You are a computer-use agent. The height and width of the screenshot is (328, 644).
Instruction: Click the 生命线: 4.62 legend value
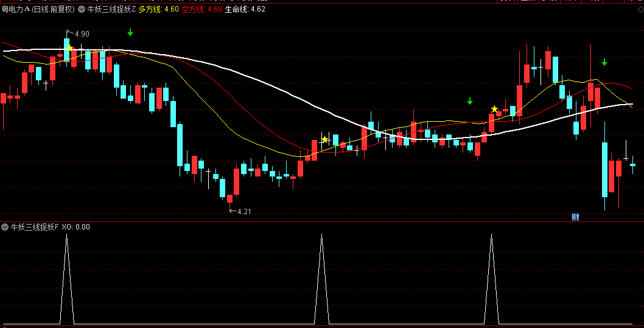tap(245, 10)
